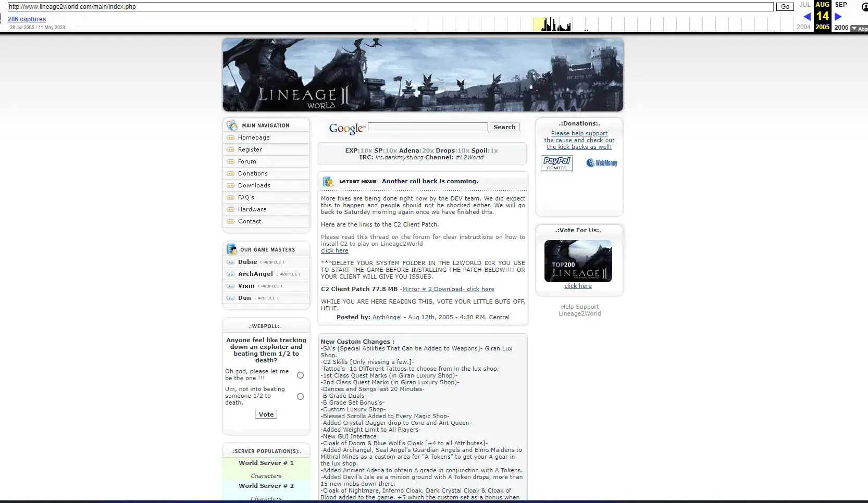Click the bullet icon beside Donations
The height and width of the screenshot is (503, 868).
click(231, 174)
